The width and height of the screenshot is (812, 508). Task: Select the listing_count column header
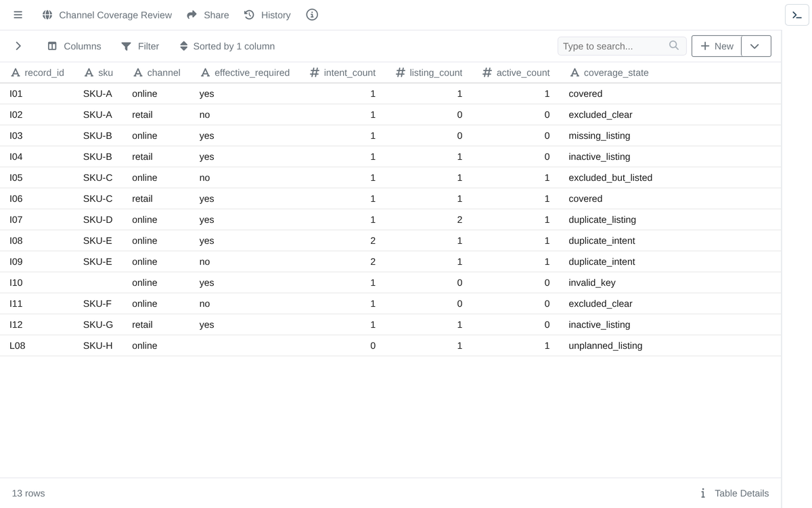coord(429,72)
